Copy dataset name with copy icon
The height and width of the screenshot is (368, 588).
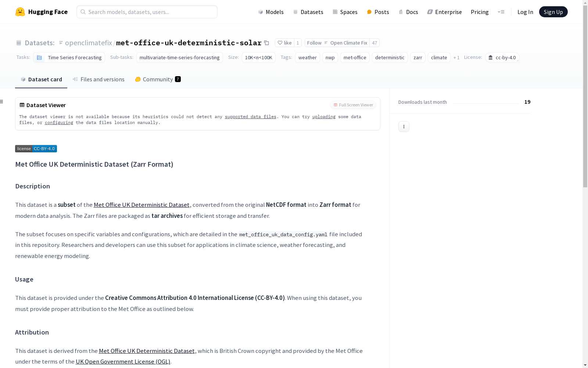tap(266, 43)
